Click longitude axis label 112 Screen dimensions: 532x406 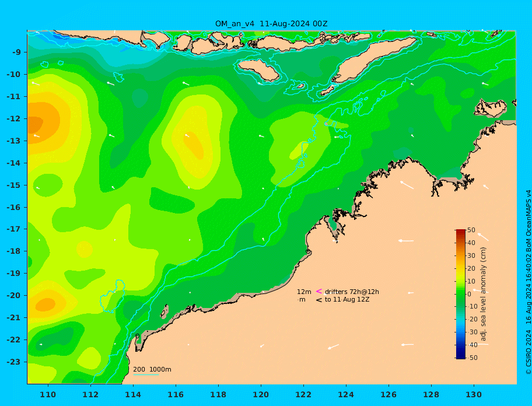[90, 395]
